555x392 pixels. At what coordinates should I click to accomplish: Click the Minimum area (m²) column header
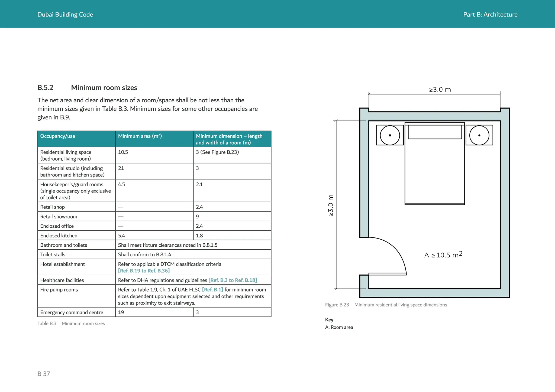pos(140,136)
